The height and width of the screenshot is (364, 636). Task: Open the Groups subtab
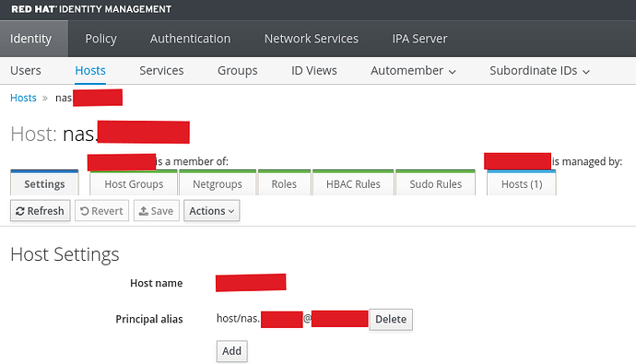click(237, 71)
